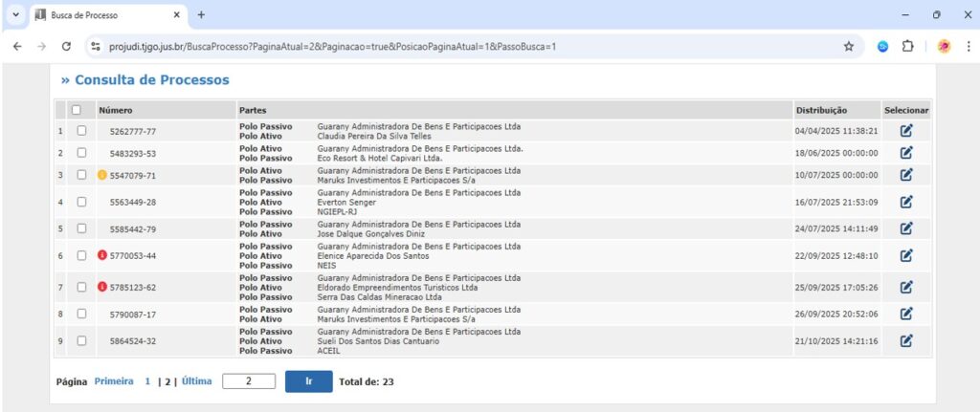The image size is (980, 412).
Task: Jump to the Última page link
Action: 196,381
